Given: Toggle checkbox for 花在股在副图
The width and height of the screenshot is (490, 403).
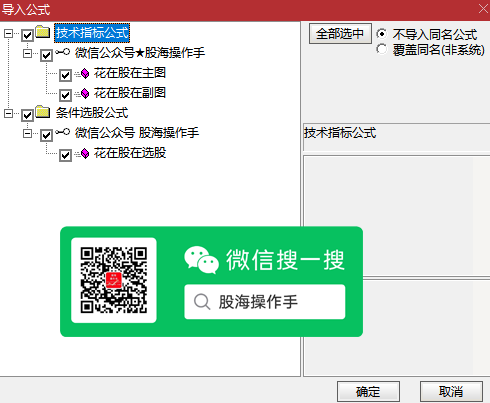Looking at the screenshot, I should point(65,95).
